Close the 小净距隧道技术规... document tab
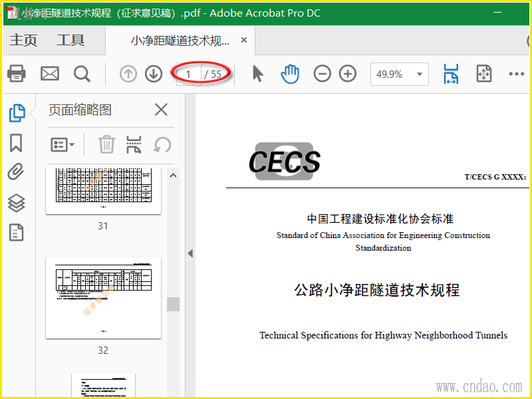The width and height of the screenshot is (532, 399). pos(243,40)
